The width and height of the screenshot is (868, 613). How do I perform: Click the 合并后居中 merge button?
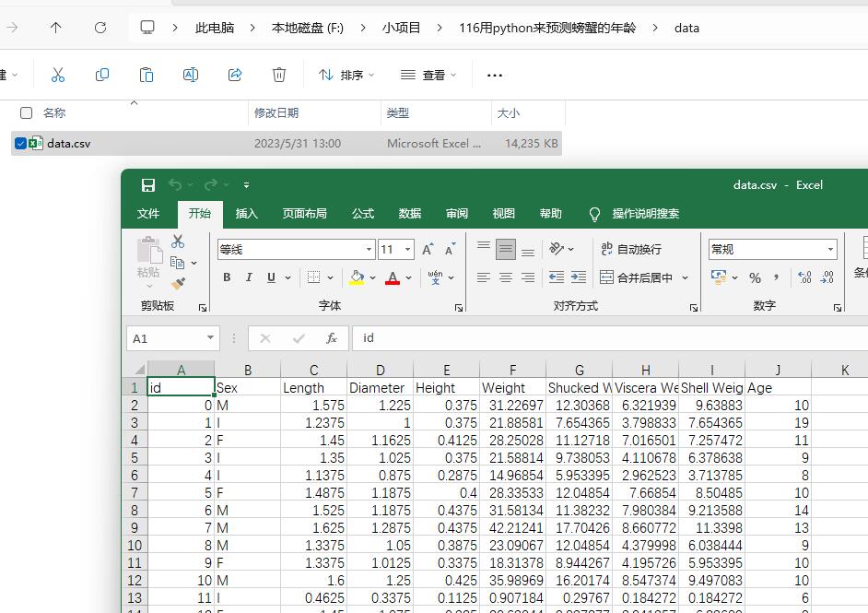pyautogui.click(x=636, y=277)
